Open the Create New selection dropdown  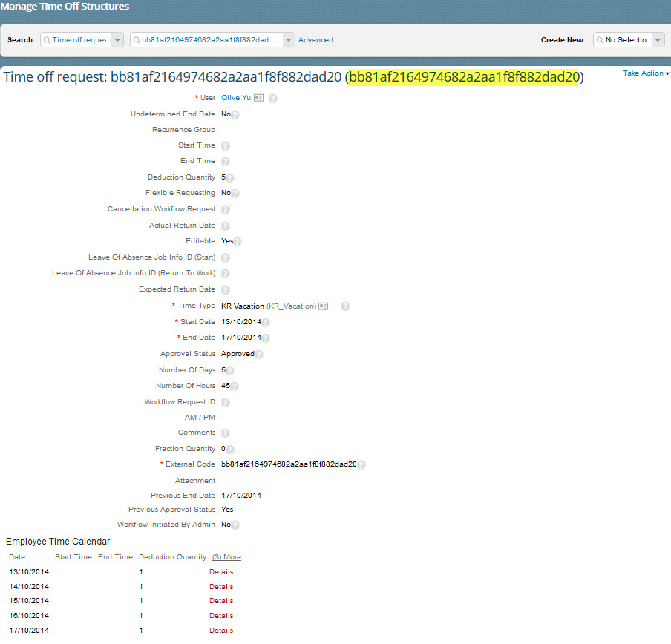pos(658,40)
